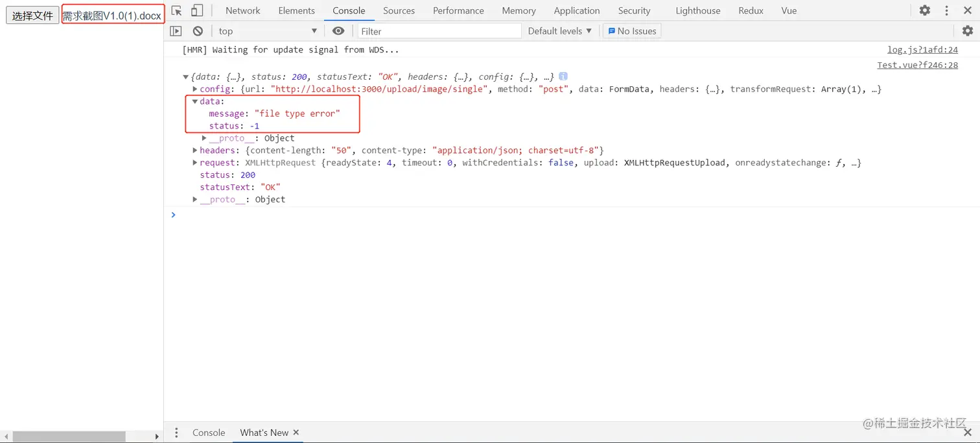Close the What's New drawer tab

296,433
